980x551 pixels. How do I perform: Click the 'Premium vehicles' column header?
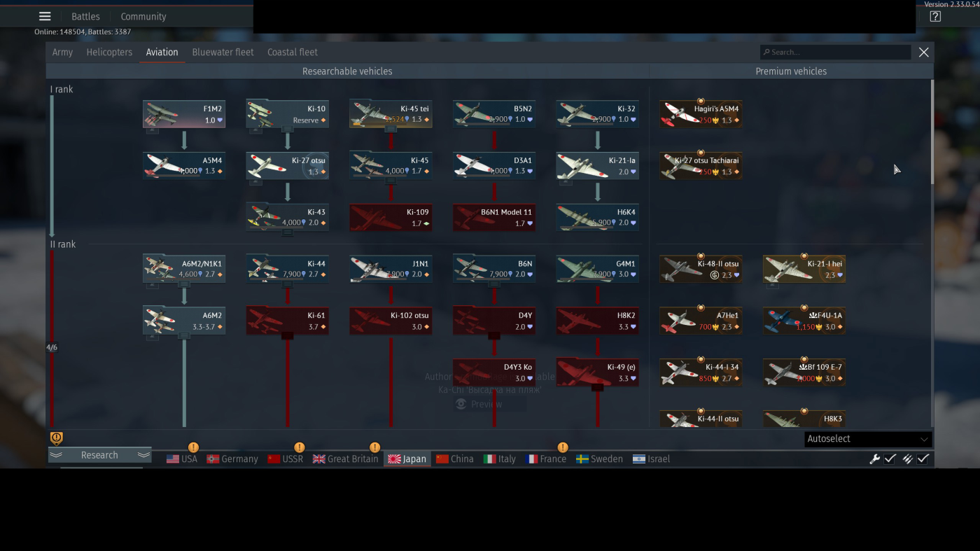point(791,71)
